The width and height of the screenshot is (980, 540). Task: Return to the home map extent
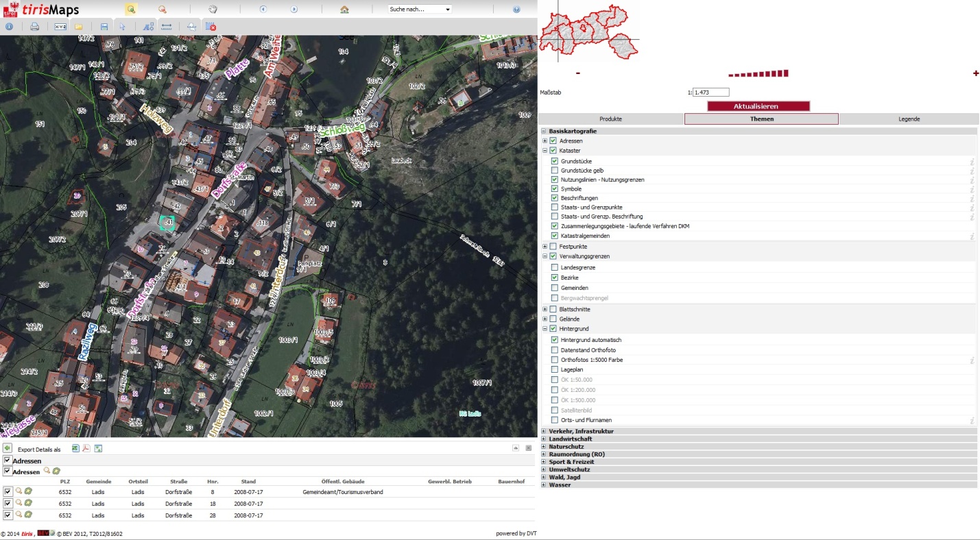(344, 10)
